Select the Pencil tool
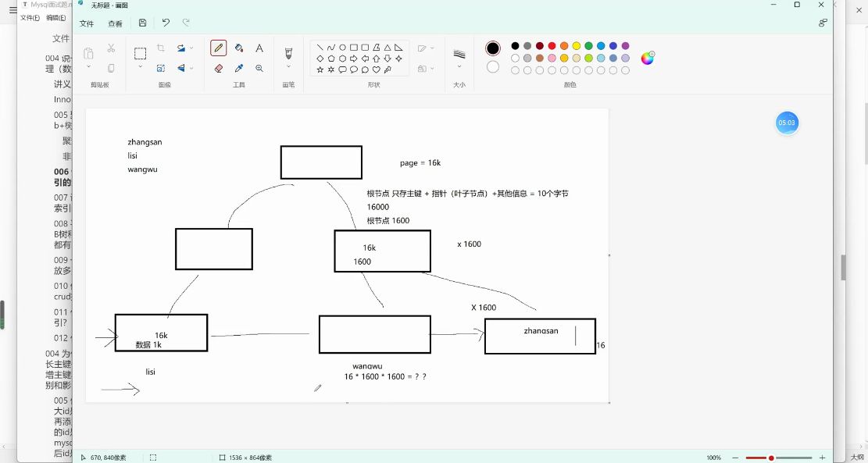 (x=219, y=48)
